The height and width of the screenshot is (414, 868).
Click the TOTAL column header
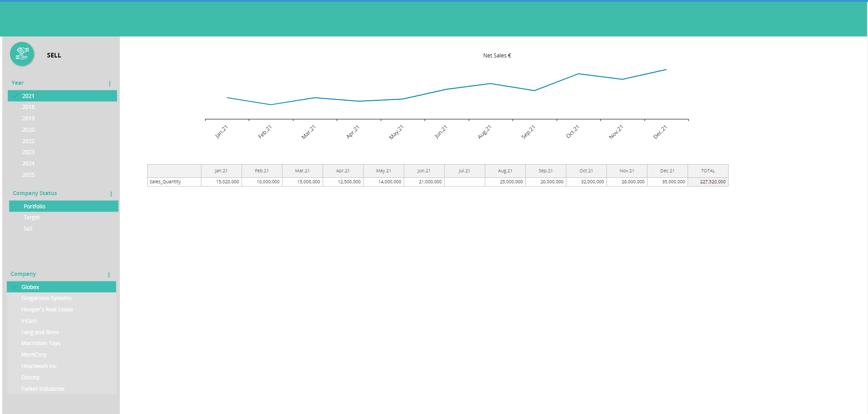click(x=708, y=171)
